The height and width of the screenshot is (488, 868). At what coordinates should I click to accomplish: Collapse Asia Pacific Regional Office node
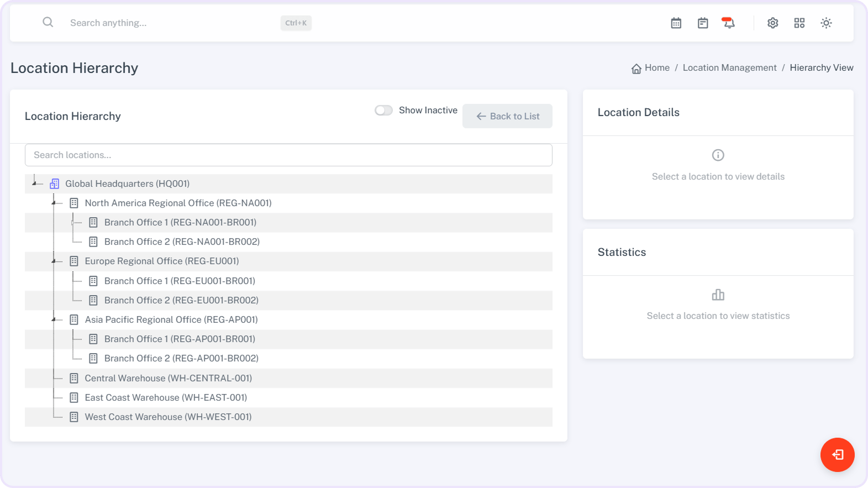point(54,319)
